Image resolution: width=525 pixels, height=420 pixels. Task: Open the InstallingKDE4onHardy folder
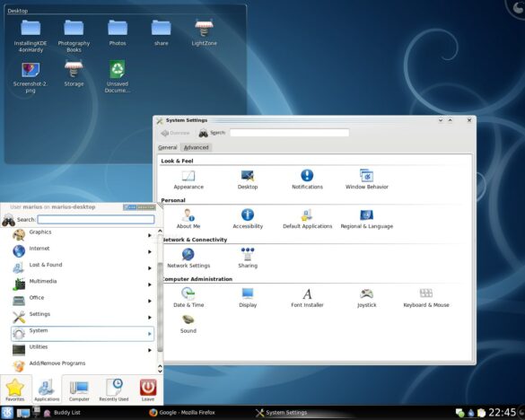(x=31, y=36)
